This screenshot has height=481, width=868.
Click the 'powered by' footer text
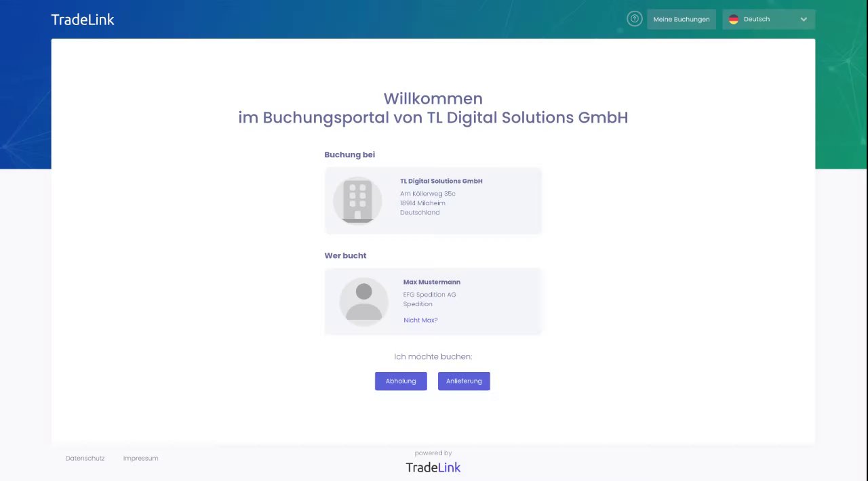point(433,453)
